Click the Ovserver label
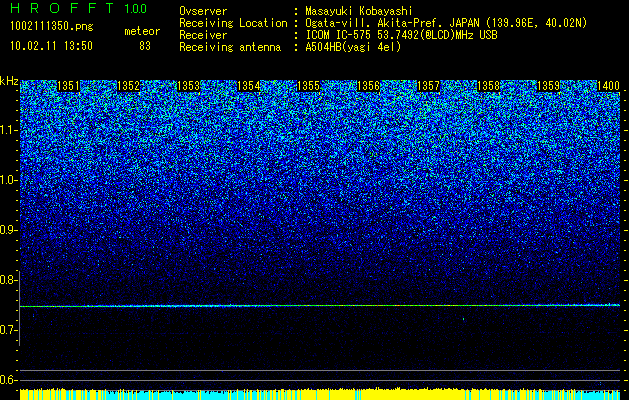Viewport: 629px width, 400px height. 203,11
